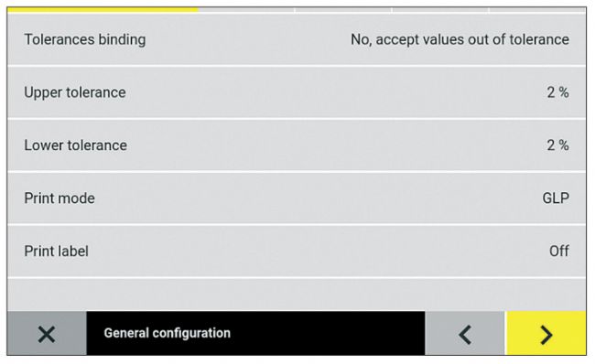Switch Print label Off value
Viewport: 595px width, 364px height.
[559, 251]
